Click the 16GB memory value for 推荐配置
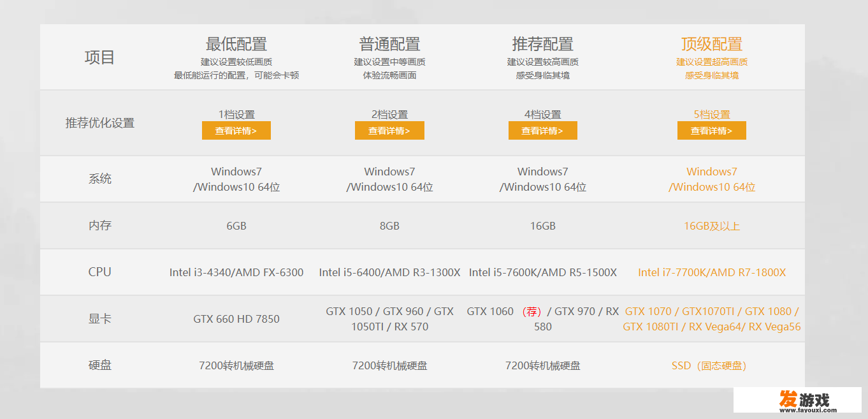 coord(543,226)
